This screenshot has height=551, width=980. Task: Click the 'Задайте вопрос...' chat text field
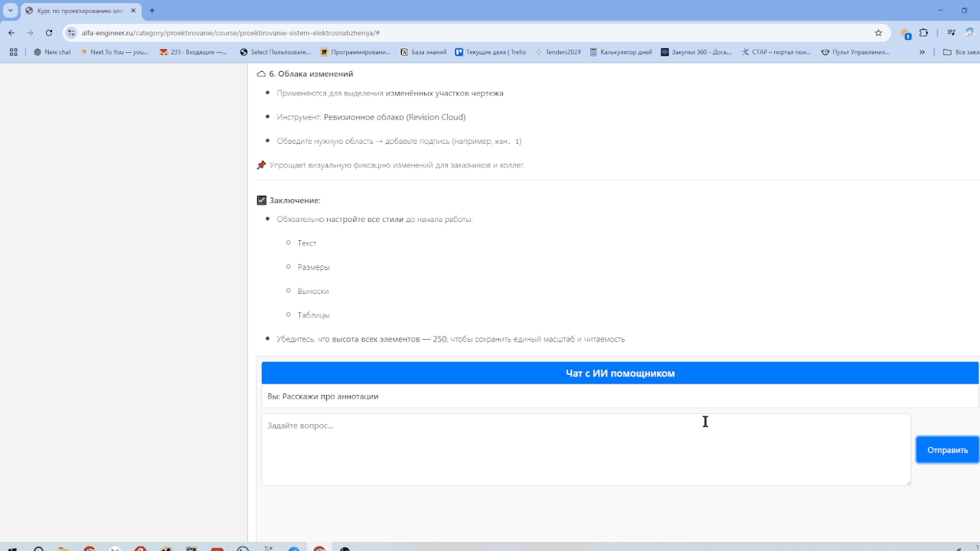pos(586,449)
